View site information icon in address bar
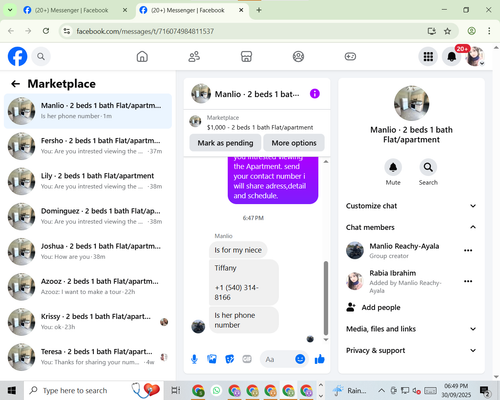 tap(67, 31)
